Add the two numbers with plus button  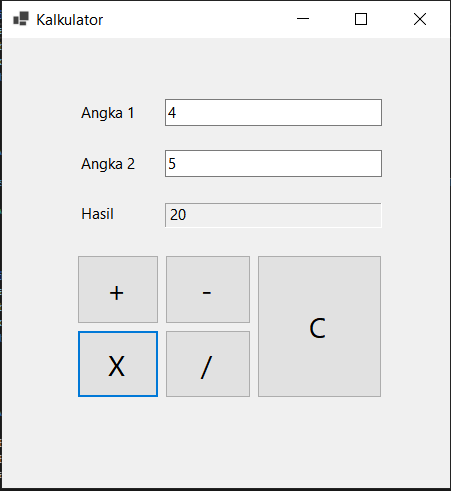[118, 289]
